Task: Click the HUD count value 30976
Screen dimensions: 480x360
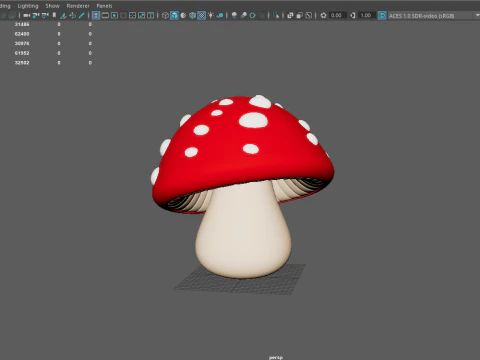Action: 22,44
